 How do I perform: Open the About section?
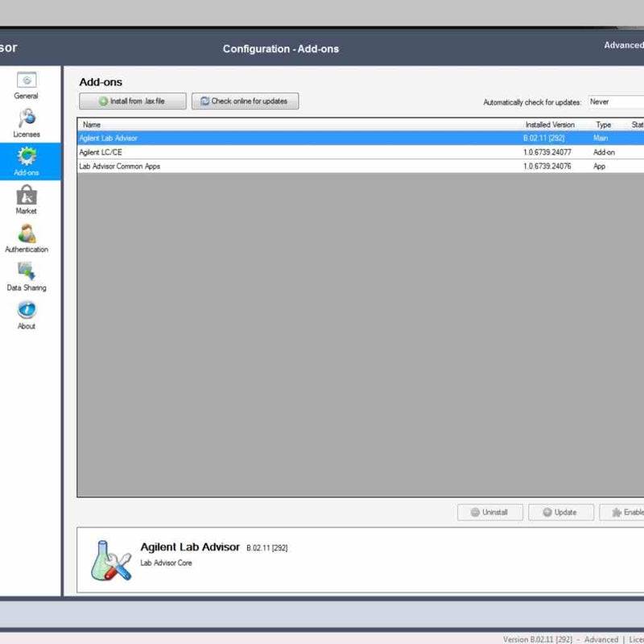(27, 316)
